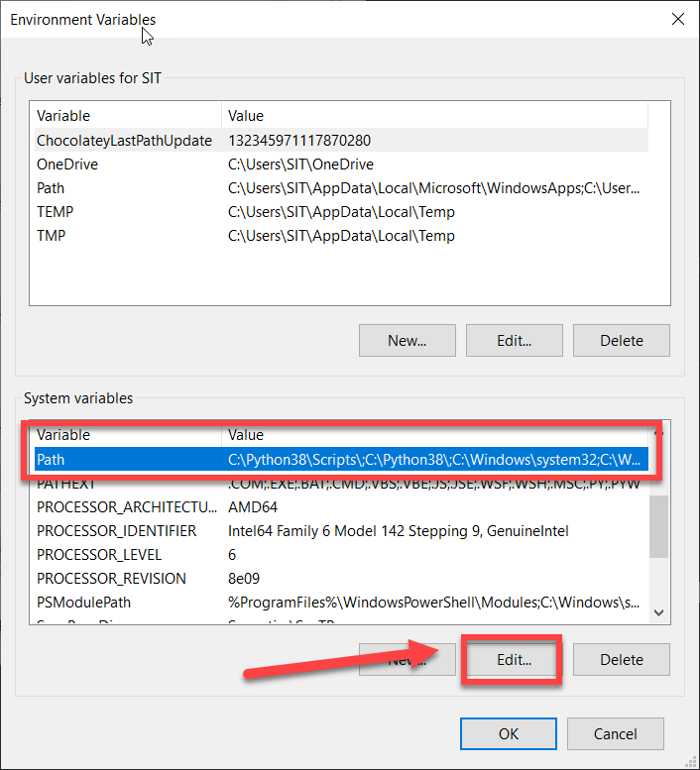Viewport: 700px width, 770px height.
Task: Click Delete button under system variables
Action: (622, 660)
